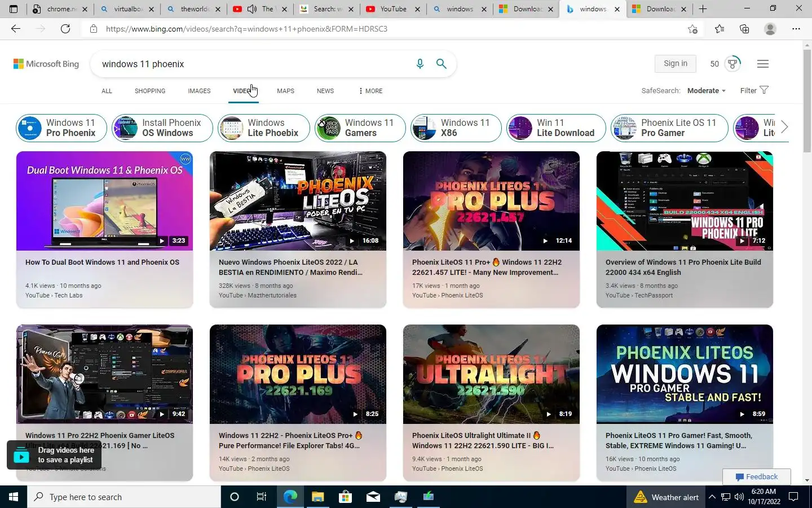This screenshot has height=508, width=812.
Task: Open the Collections icon
Action: point(744,29)
